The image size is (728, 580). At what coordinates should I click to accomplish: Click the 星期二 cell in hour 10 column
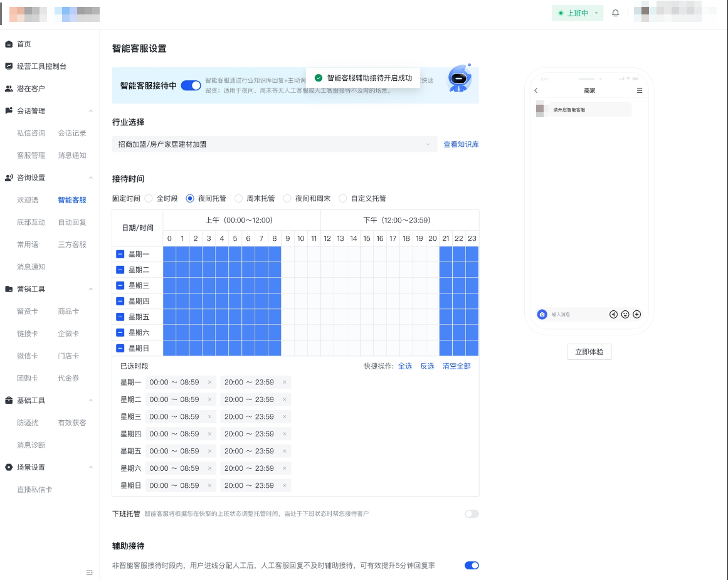point(301,270)
